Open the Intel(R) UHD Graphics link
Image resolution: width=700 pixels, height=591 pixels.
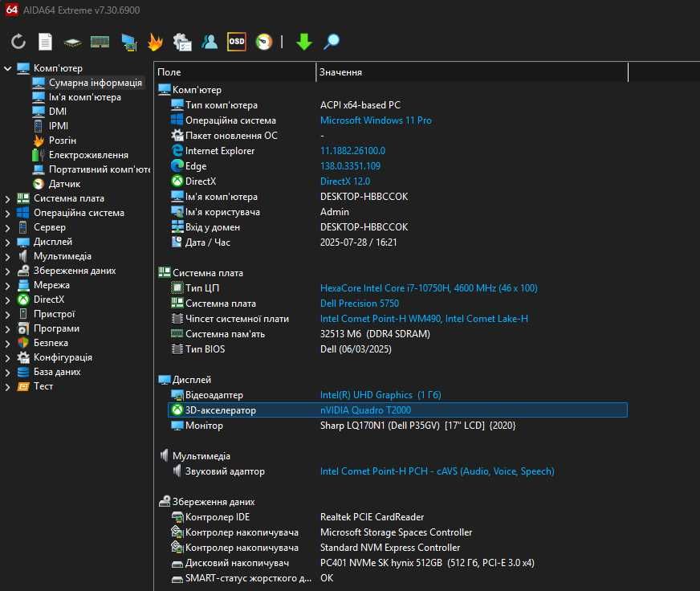381,395
